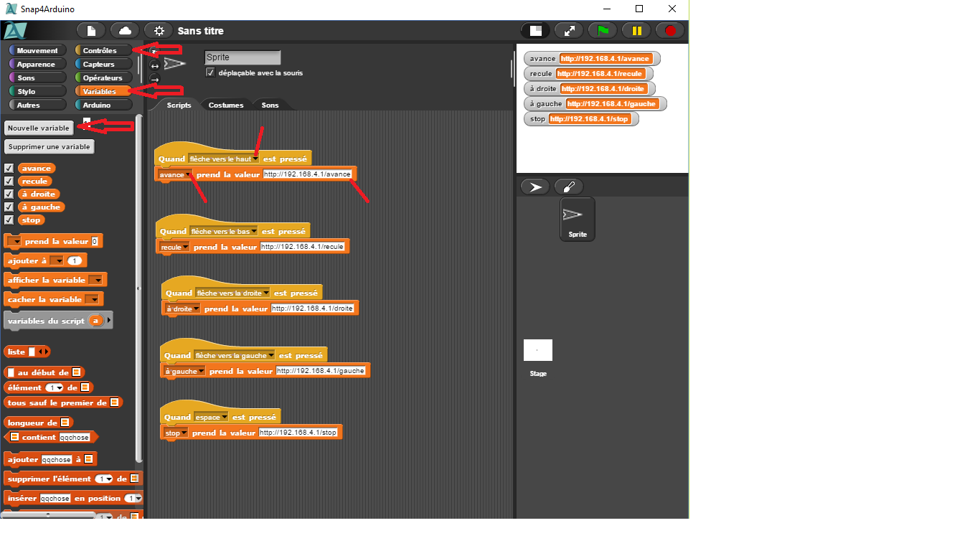Open the settings gear menu
This screenshot has height=551, width=980.
point(159,30)
